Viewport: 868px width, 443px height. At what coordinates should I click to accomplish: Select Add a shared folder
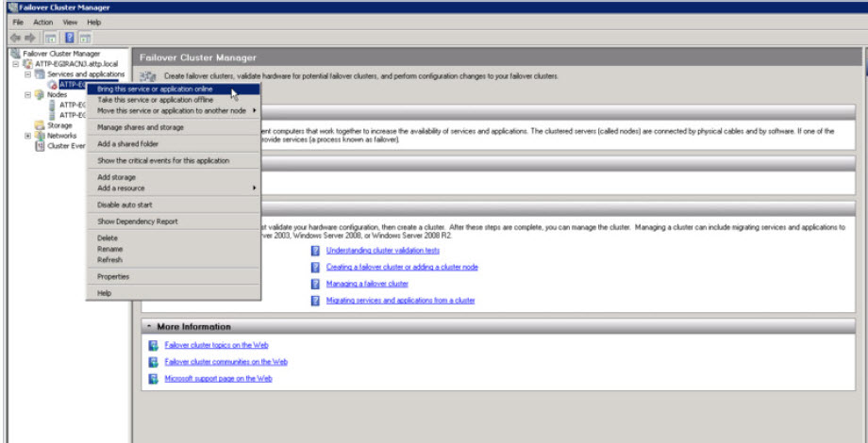[x=173, y=144]
